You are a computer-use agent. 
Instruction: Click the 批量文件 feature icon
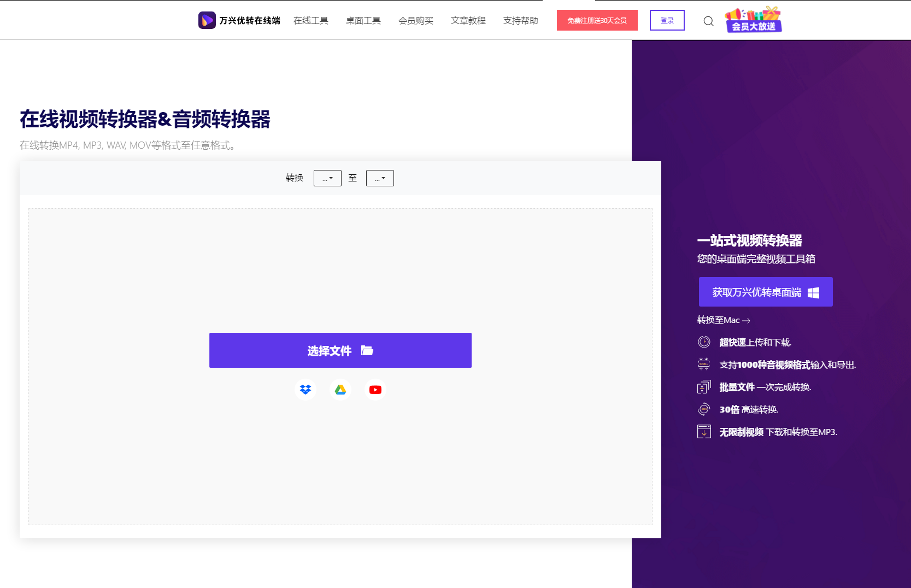[x=704, y=386]
